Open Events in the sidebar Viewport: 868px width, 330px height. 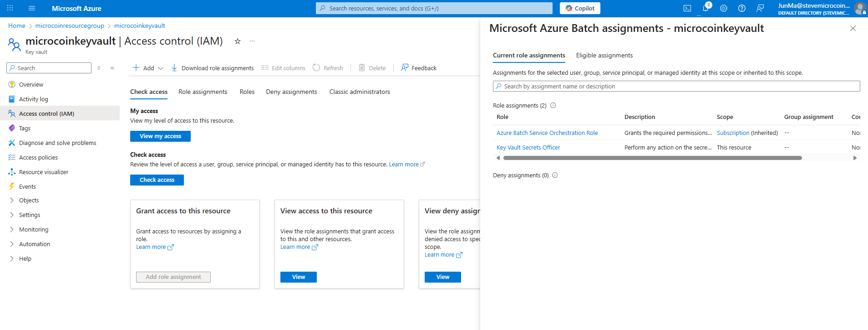point(27,186)
